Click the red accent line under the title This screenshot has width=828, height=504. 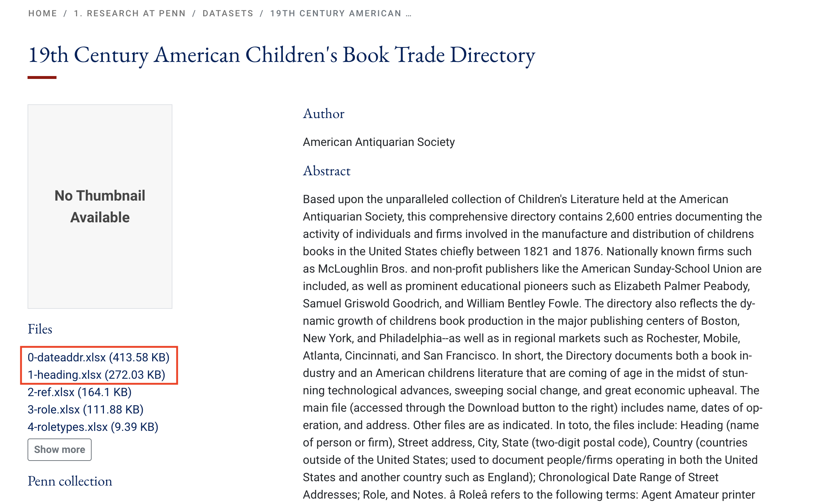[x=42, y=77]
